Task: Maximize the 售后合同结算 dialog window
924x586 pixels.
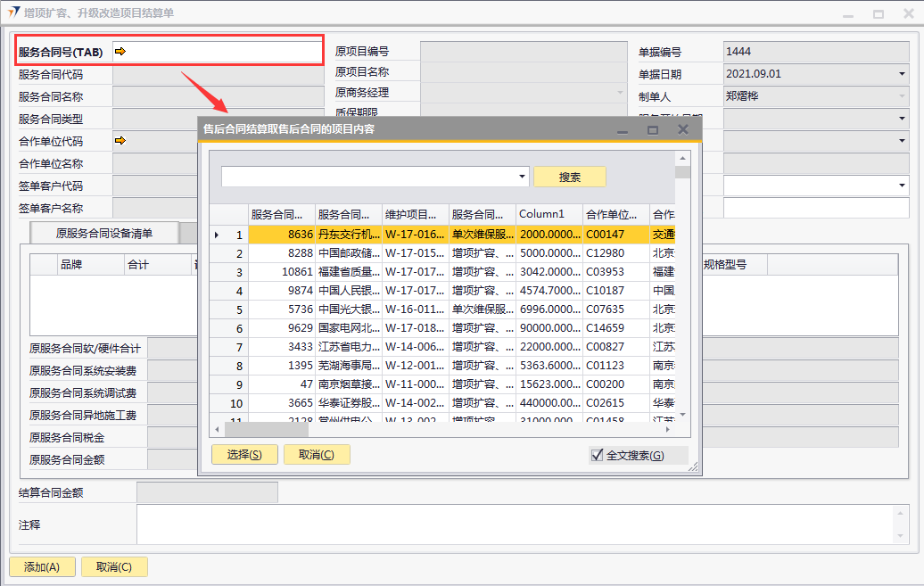Action: click(x=652, y=129)
